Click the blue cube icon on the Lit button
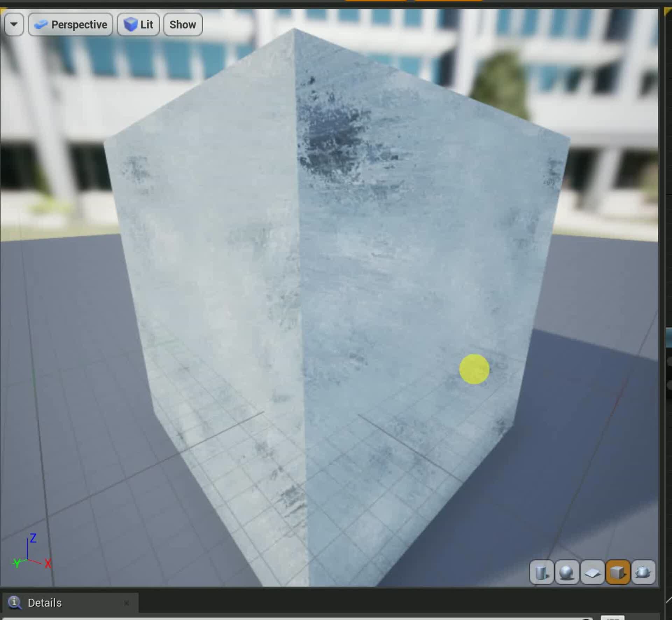This screenshot has height=620, width=672. (131, 24)
